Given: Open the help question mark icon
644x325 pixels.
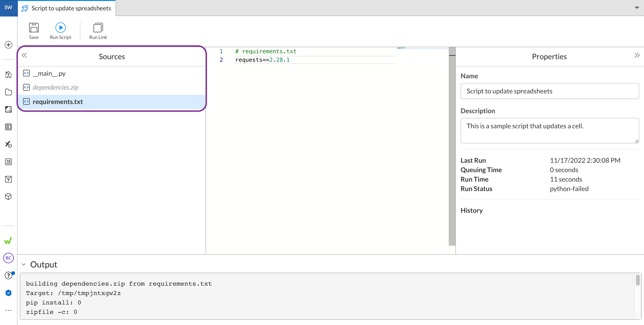Looking at the screenshot, I should (8, 275).
